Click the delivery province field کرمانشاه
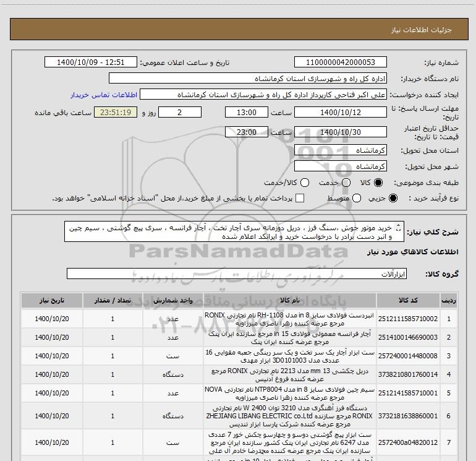This screenshot has height=461, width=476. pyautogui.click(x=340, y=150)
